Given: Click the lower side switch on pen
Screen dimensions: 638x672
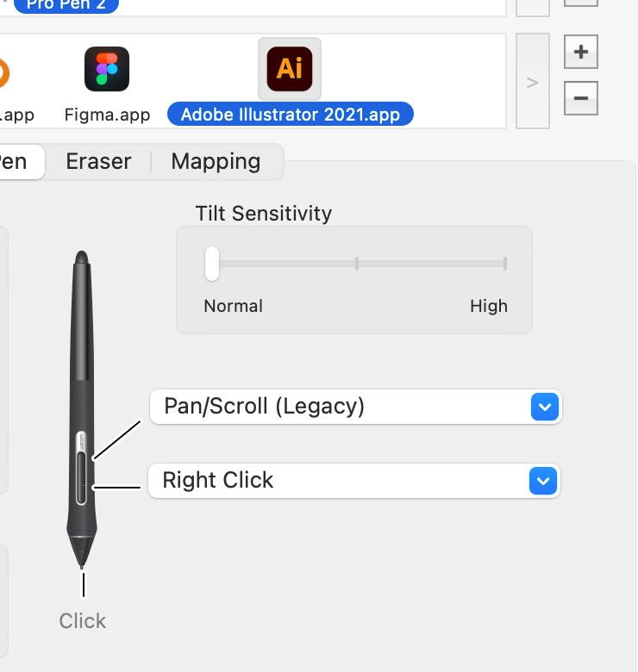Looking at the screenshot, I should tap(81, 481).
